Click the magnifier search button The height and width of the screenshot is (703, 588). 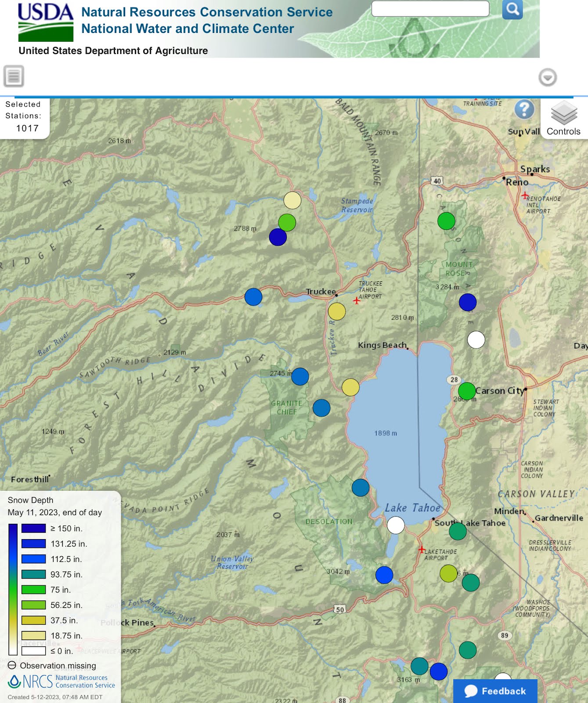[x=512, y=9]
